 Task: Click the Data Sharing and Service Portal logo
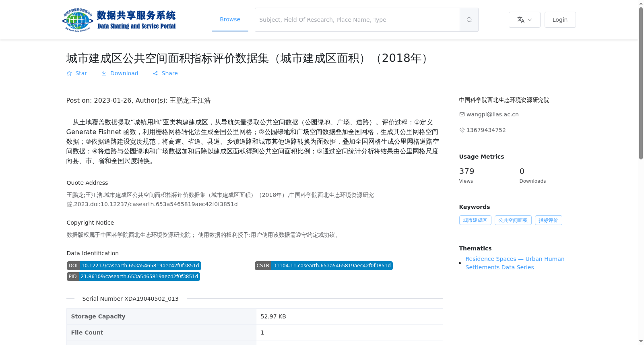tap(119, 20)
